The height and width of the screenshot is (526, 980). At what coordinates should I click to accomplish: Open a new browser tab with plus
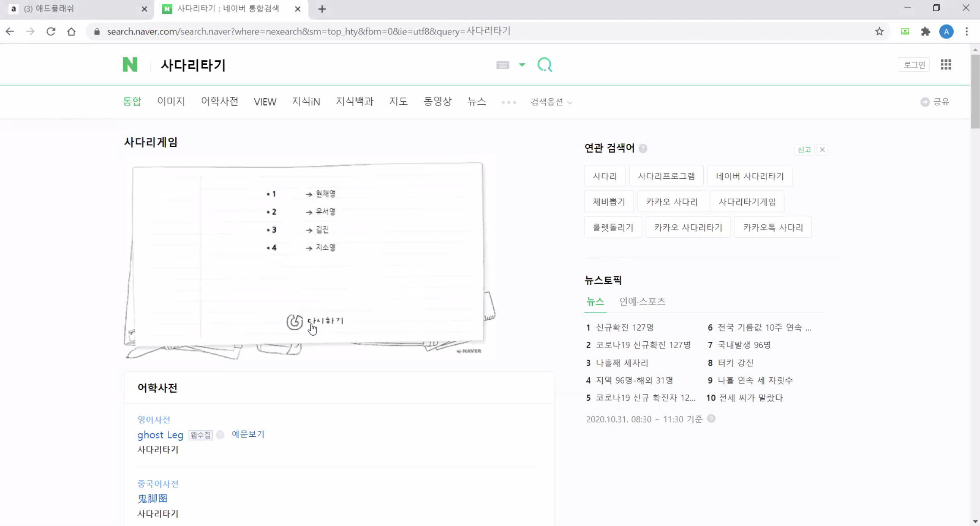(x=322, y=9)
